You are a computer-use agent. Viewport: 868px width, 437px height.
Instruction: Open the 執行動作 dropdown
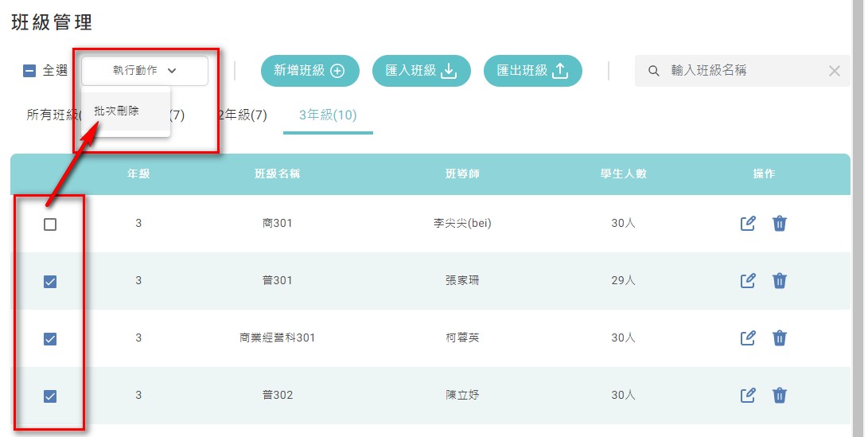tap(145, 70)
